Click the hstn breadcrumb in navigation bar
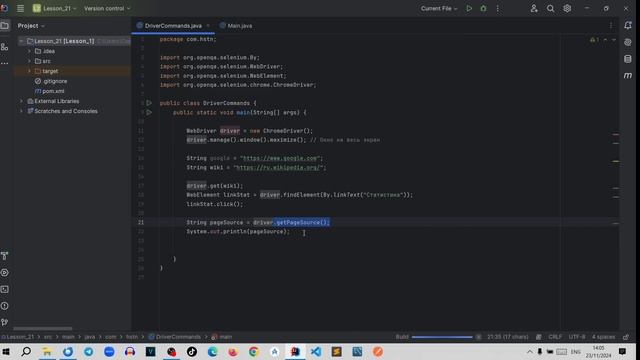The image size is (640, 360). (132, 337)
